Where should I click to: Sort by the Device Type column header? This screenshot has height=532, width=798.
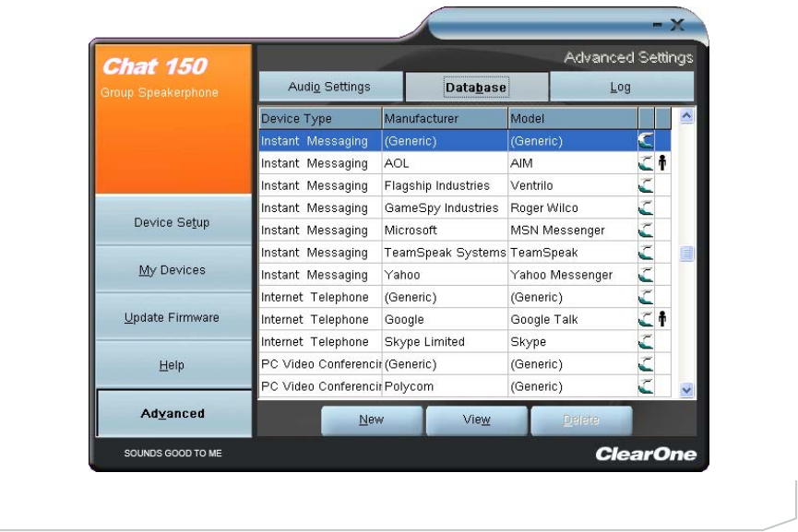coord(320,119)
